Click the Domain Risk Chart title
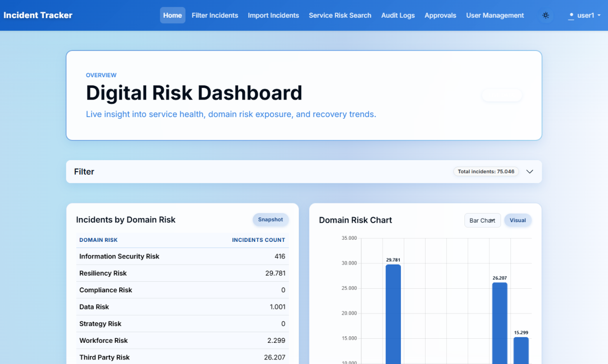608x364 pixels. [356, 220]
